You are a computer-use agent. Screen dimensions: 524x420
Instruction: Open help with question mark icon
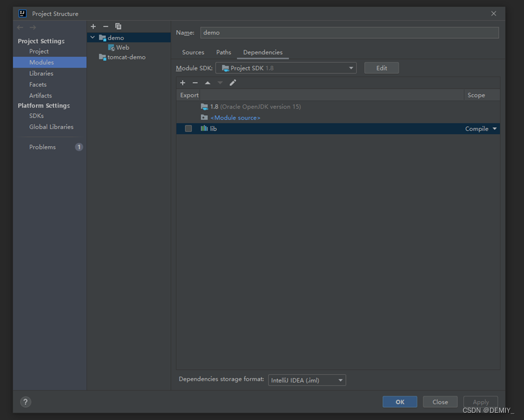pos(25,402)
